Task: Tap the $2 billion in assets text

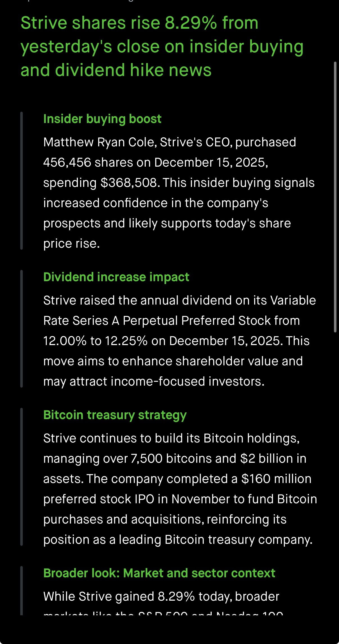Action: point(273,459)
